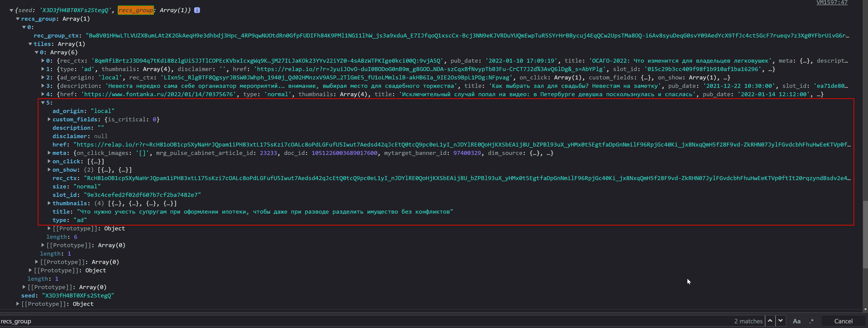Enable regex search with the .* toggle
Screen dimensions: 868x328
click(812, 321)
